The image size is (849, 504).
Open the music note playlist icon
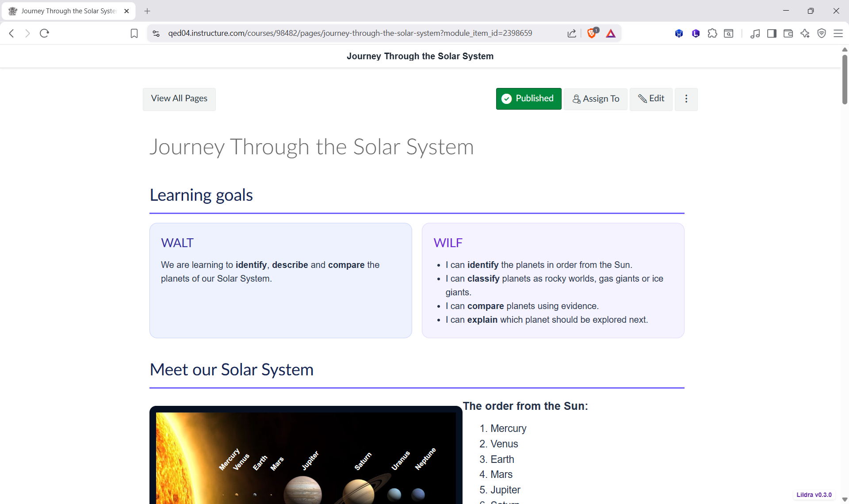pyautogui.click(x=755, y=33)
